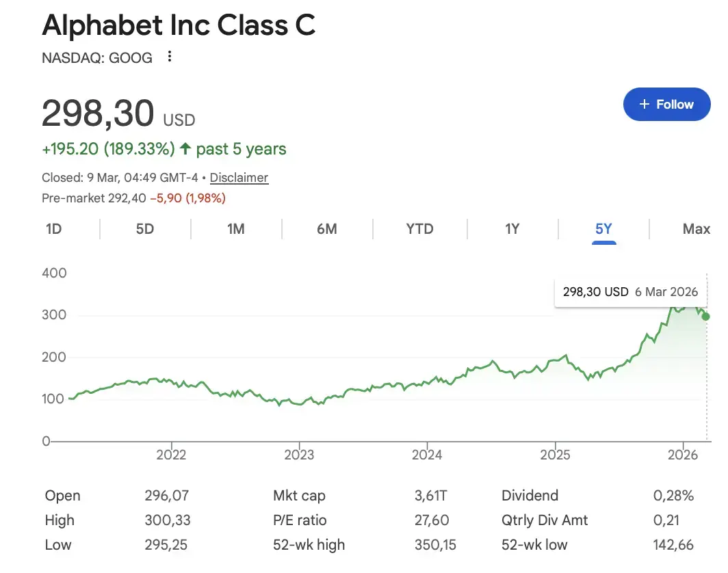Image resolution: width=728 pixels, height=573 pixels.
Task: Click the P/E ratio figure 27,60
Action: [x=432, y=520]
